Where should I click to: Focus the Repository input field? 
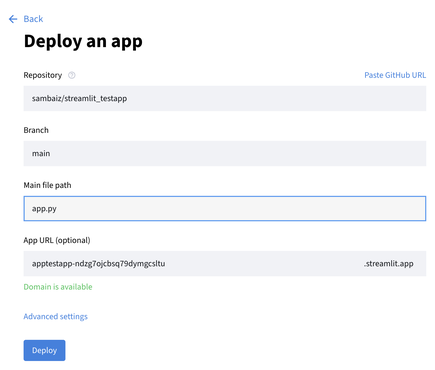(x=225, y=98)
